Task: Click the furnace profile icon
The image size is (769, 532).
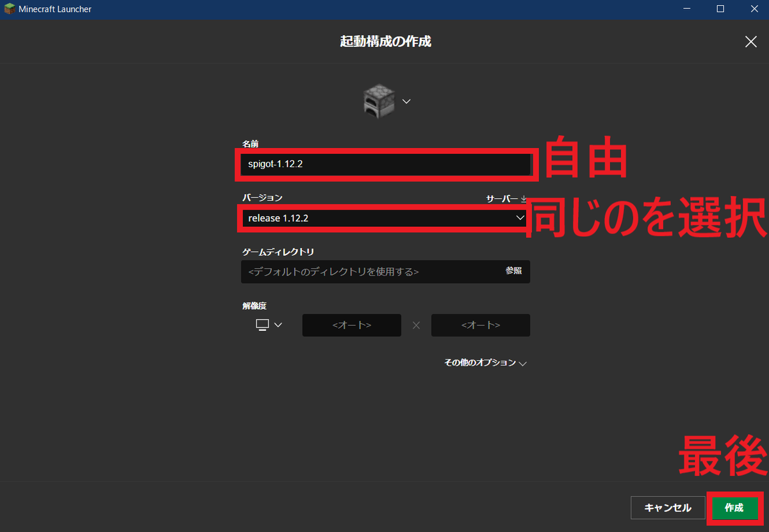Action: [378, 101]
